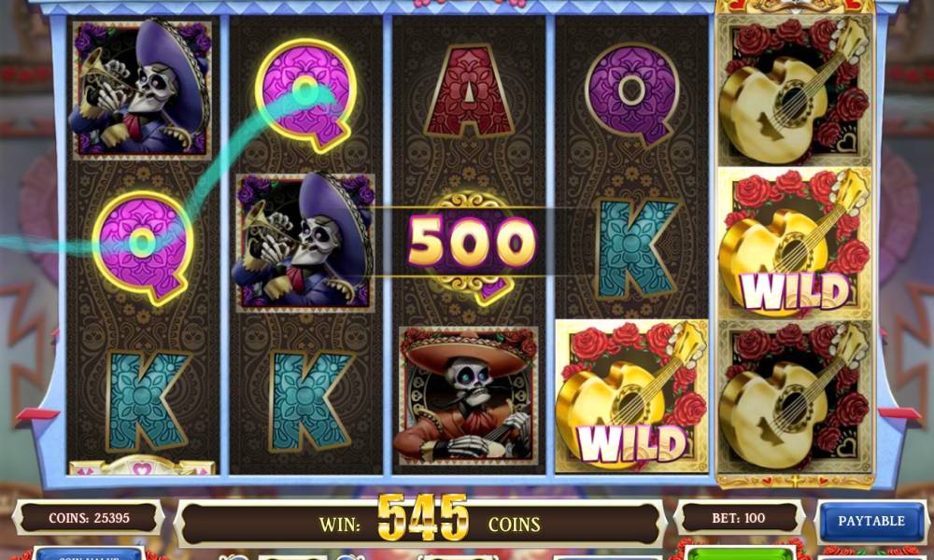The height and width of the screenshot is (560, 934).
Task: Click the glowing Q symbol on first reel
Action: coord(142,246)
